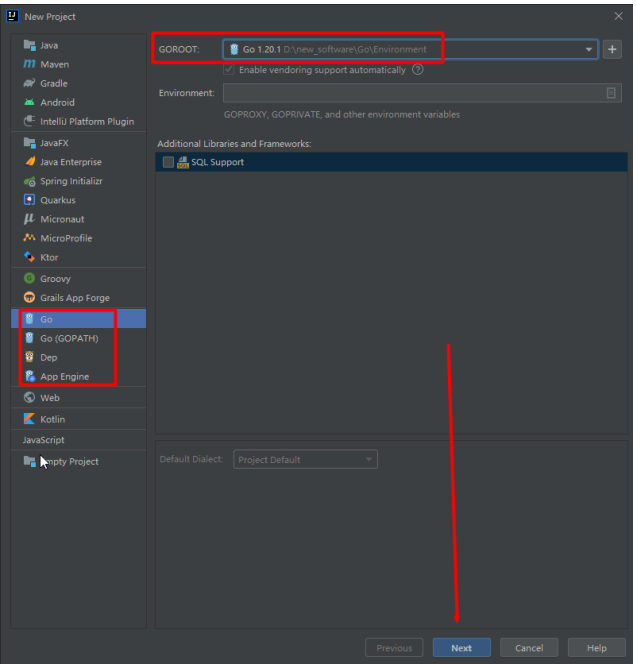Click the Next button
The image size is (636, 664).
(x=462, y=648)
